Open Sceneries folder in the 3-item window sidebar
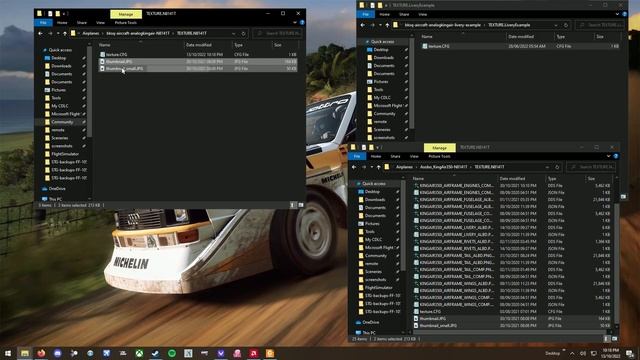The height and width of the screenshot is (360, 640). click(60, 138)
